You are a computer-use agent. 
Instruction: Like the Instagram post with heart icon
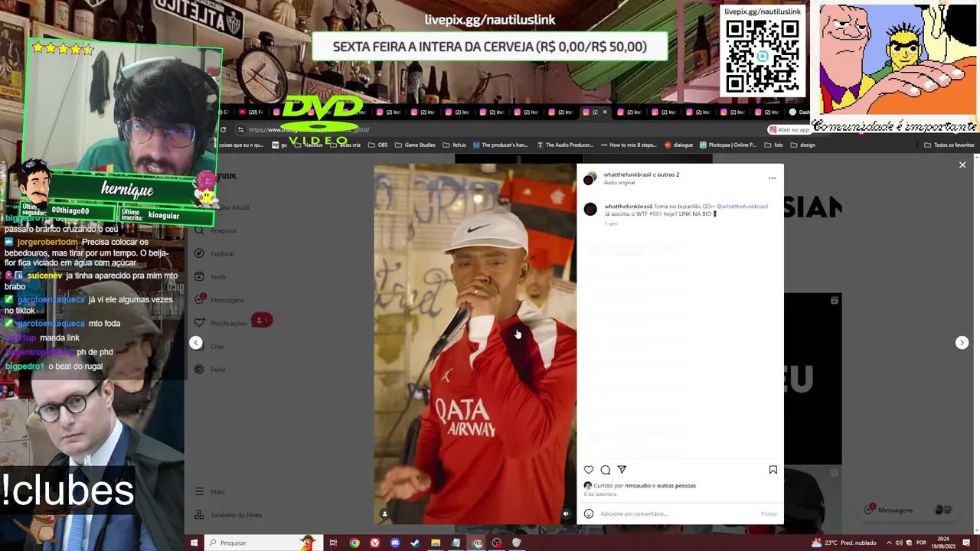coord(589,470)
